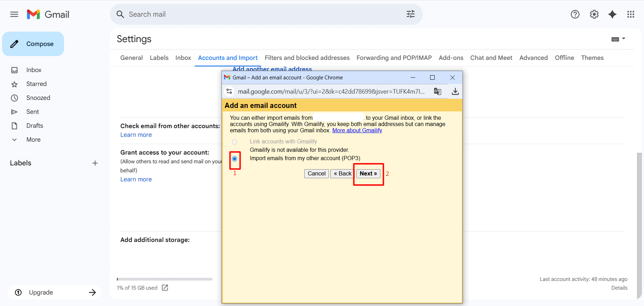Click the Upgrade circled-one icon

click(x=18, y=292)
